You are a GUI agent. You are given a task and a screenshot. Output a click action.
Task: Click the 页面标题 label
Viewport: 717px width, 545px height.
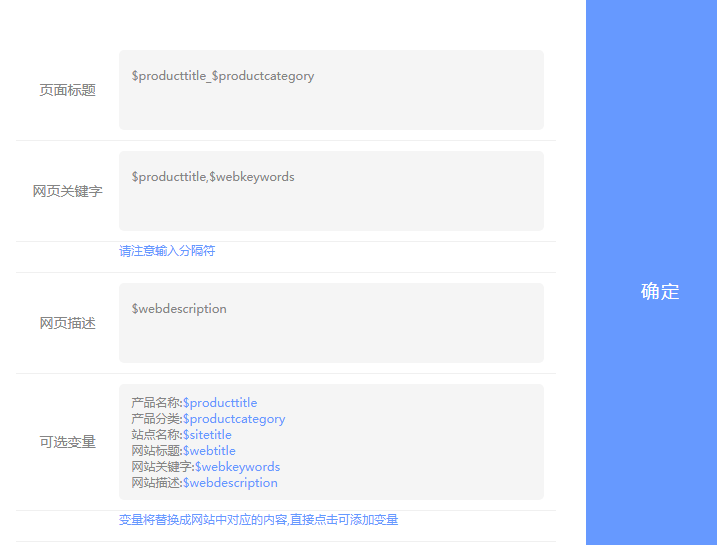pyautogui.click(x=68, y=90)
